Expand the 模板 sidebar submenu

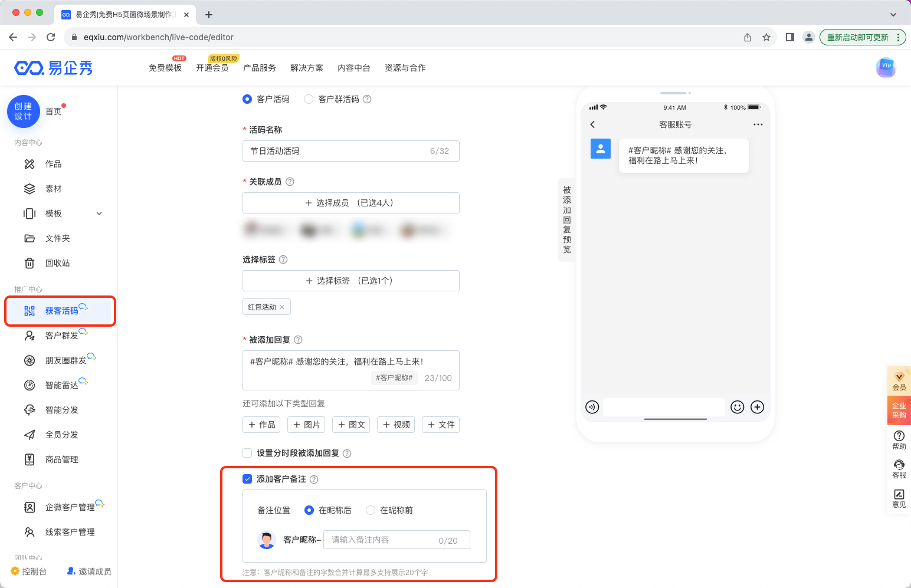[x=99, y=213]
